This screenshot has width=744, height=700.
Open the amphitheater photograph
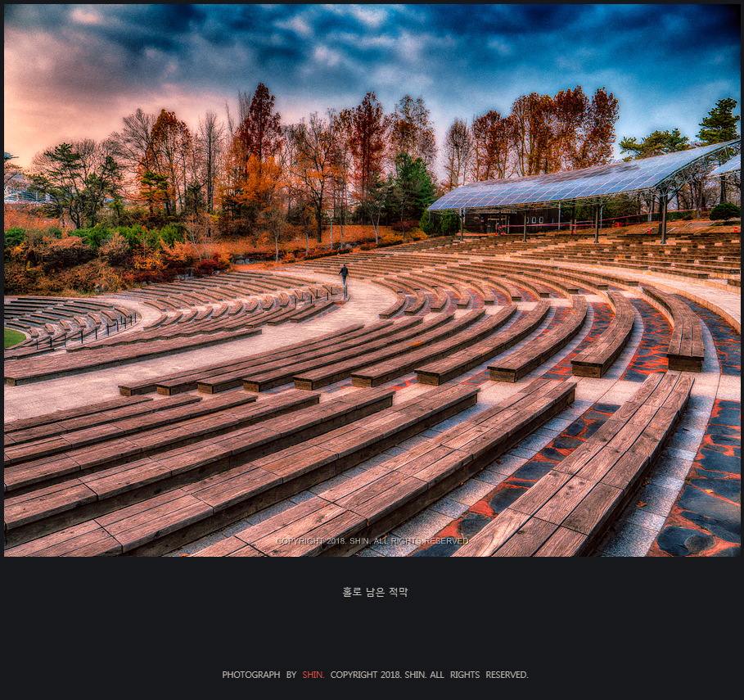pyautogui.click(x=372, y=281)
